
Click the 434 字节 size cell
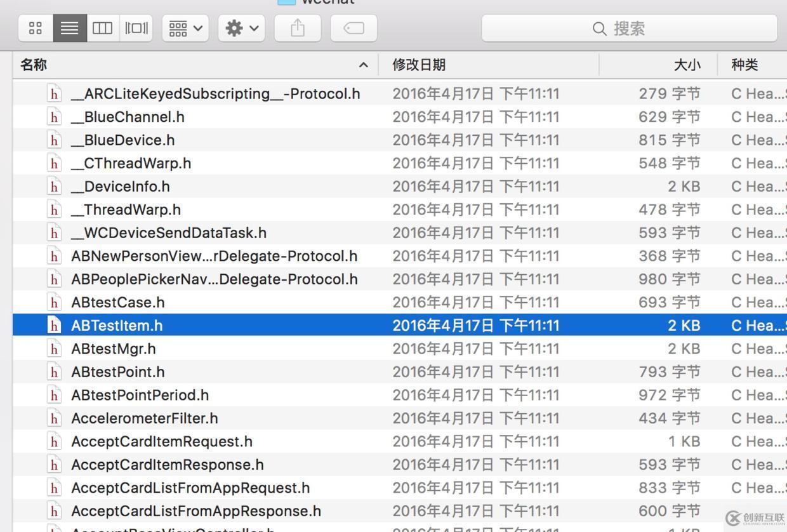coord(670,418)
